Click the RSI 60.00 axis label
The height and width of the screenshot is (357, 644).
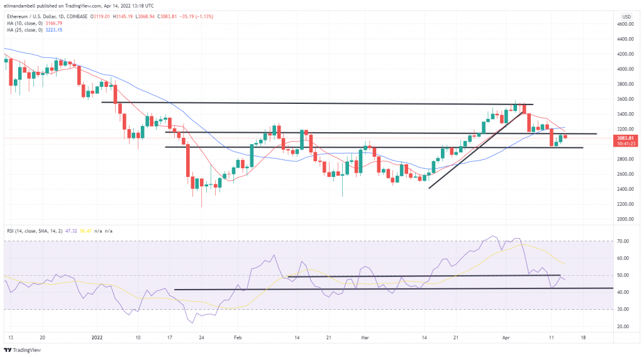tap(623, 259)
